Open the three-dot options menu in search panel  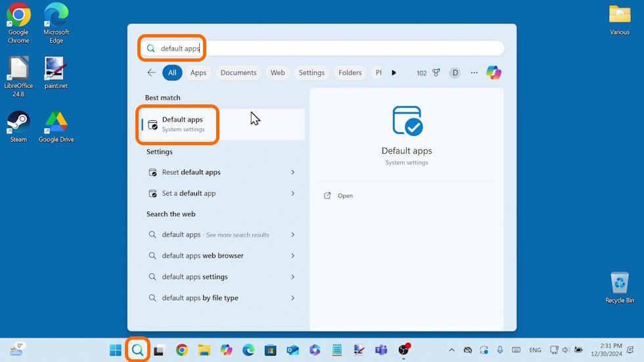click(474, 73)
